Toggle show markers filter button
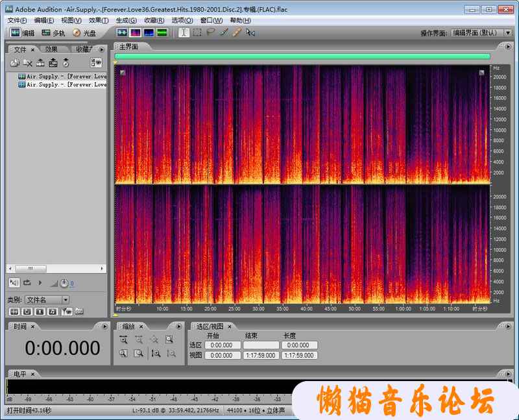The height and width of the screenshot is (420, 519). (x=67, y=312)
